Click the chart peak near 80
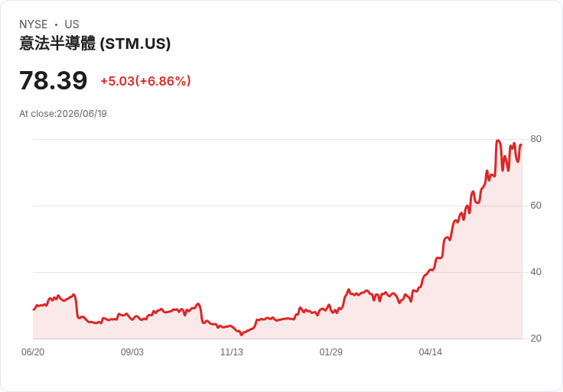The width and height of the screenshot is (563, 392). click(x=498, y=141)
